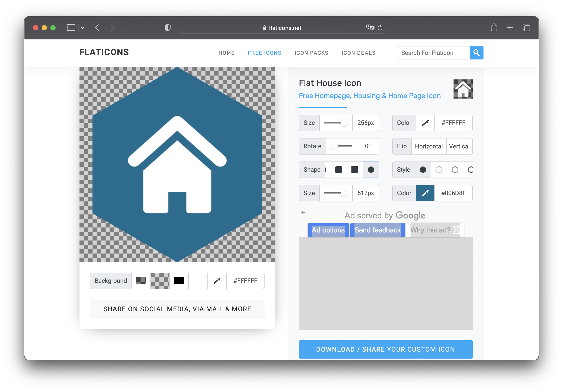The width and height of the screenshot is (563, 392).
Task: Open the ICON PACKS menu item
Action: pyautogui.click(x=311, y=53)
